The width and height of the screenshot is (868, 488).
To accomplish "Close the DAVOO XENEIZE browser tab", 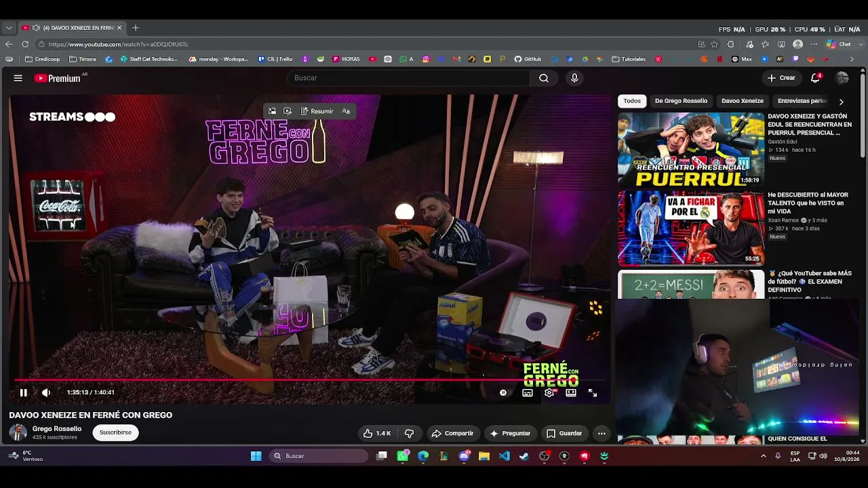I will [x=119, y=28].
